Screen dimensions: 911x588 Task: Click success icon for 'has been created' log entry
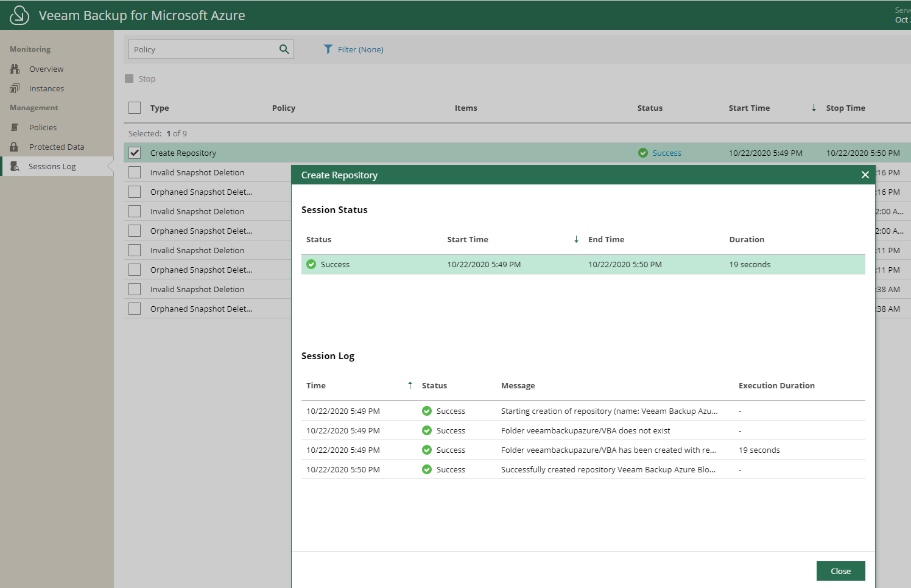coord(427,450)
